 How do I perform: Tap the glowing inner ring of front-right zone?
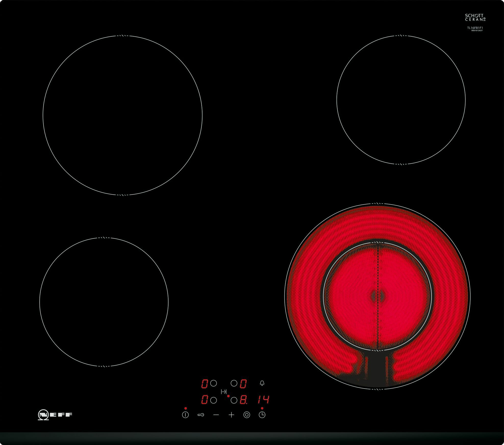click(x=377, y=296)
